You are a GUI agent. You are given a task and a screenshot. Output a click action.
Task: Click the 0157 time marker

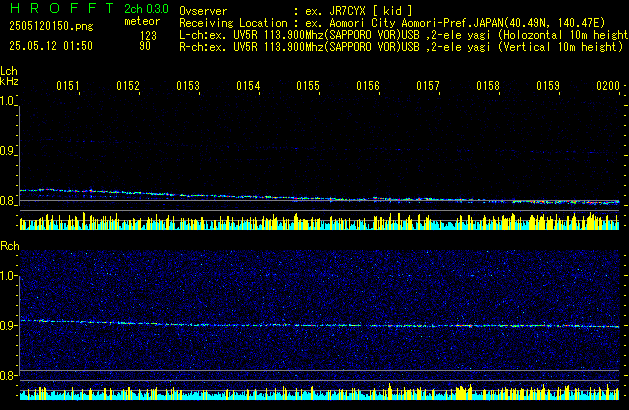[428, 86]
